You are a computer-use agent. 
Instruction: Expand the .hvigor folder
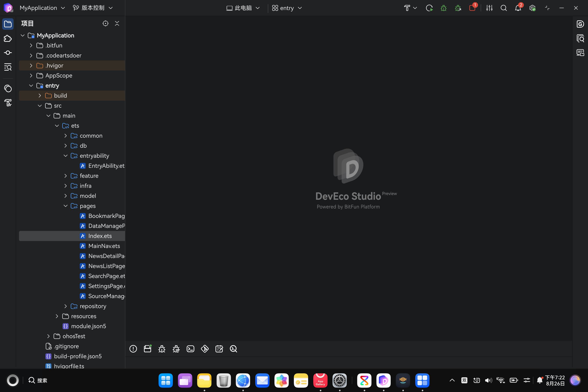[x=31, y=66]
